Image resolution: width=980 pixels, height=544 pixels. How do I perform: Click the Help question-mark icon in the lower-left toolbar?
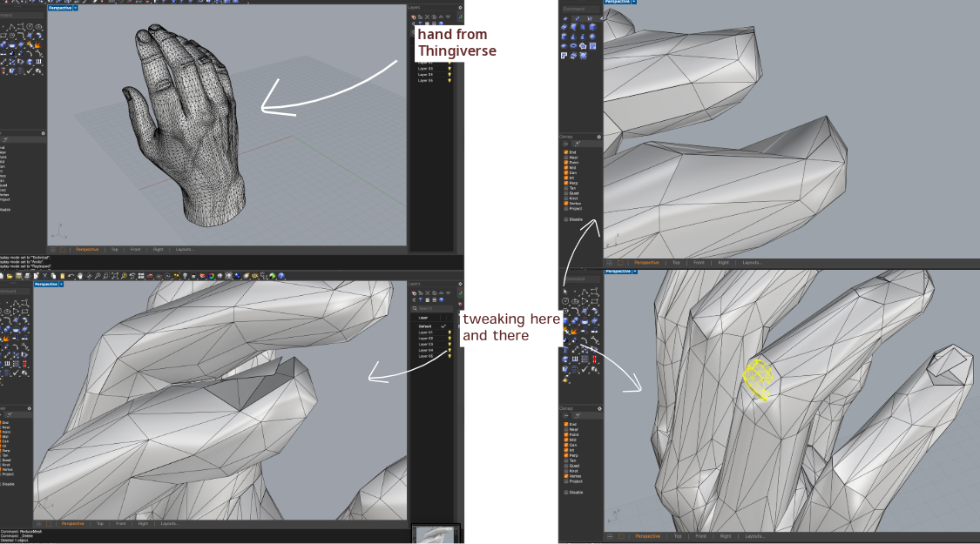point(281,276)
